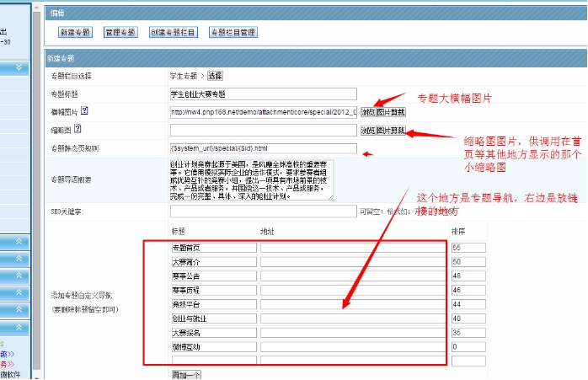
Task: Collapse the first lower sidebar panel chevron
Action: tap(19, 242)
